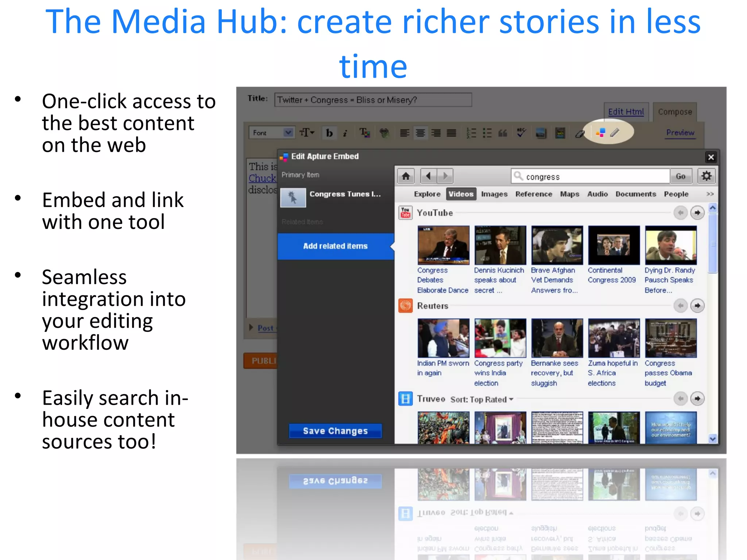Click scrollbar up arrow in media browser
747x560 pixels.
click(713, 208)
